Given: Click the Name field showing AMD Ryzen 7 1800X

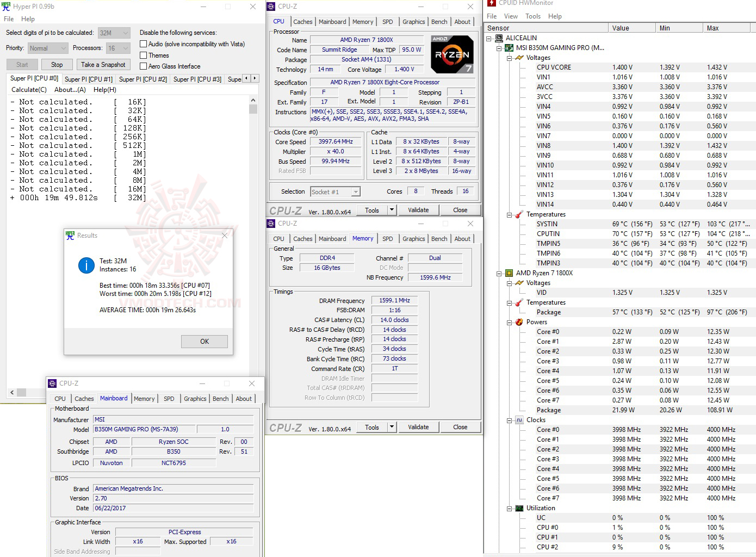Looking at the screenshot, I should (366, 40).
